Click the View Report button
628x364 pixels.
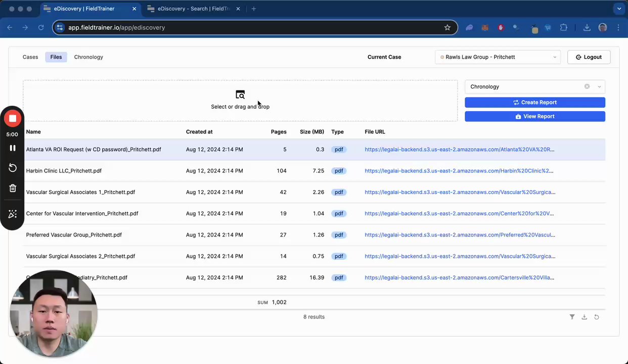(535, 116)
